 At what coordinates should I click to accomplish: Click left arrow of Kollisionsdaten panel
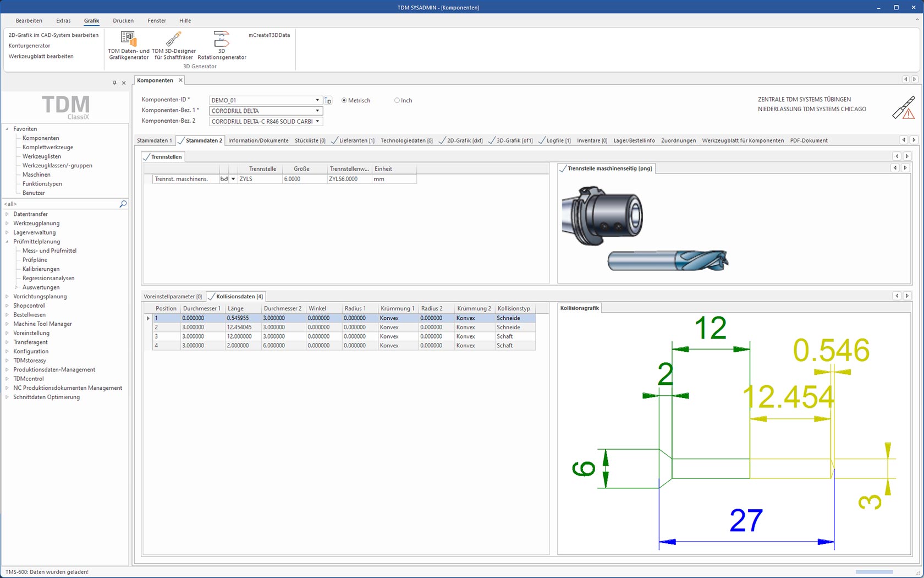click(897, 296)
